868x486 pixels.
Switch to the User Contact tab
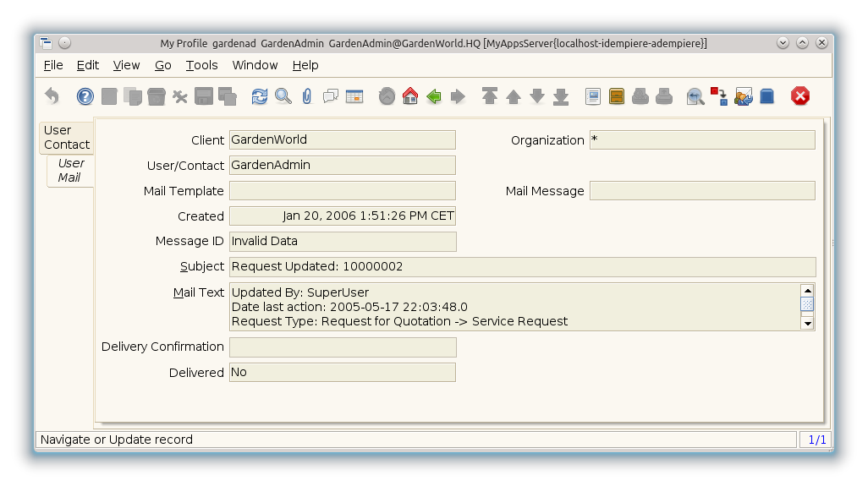tap(67, 138)
